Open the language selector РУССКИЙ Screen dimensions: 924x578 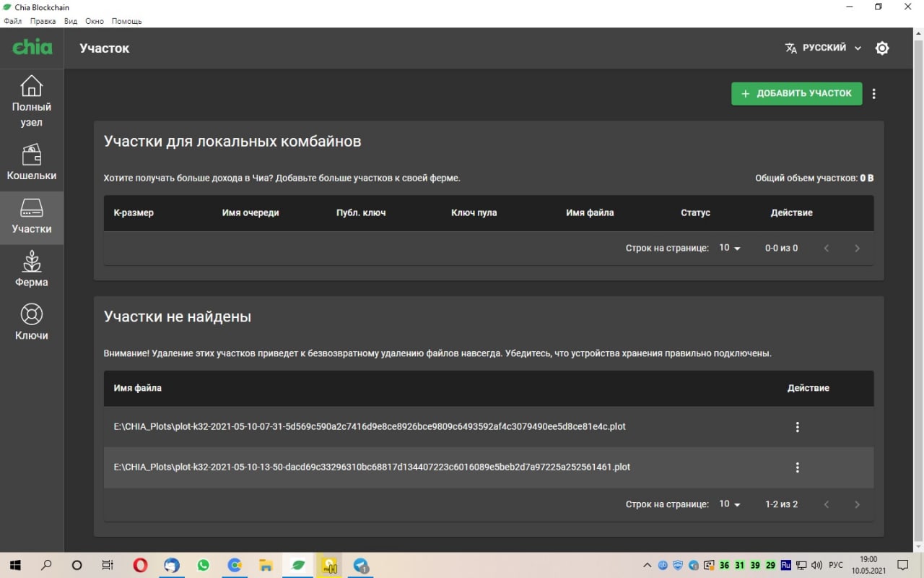[x=824, y=48]
